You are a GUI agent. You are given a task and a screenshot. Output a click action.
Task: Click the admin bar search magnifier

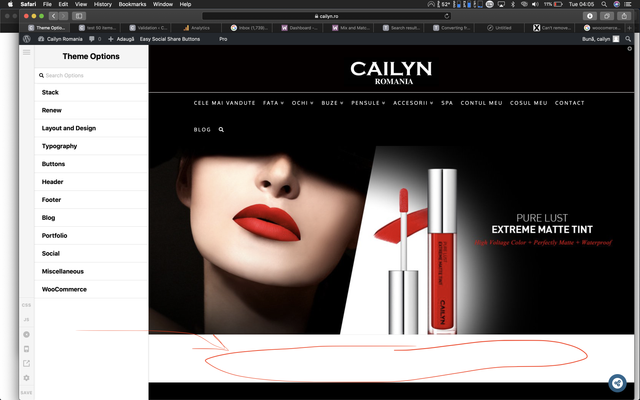point(628,39)
